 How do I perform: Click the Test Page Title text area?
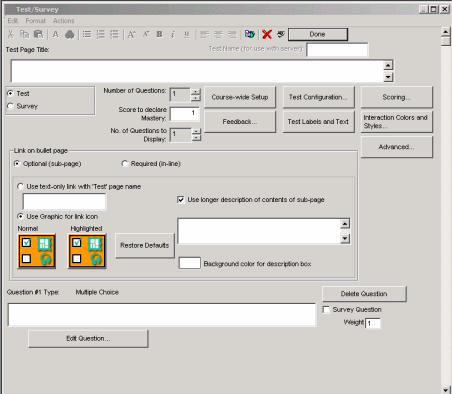[x=197, y=71]
